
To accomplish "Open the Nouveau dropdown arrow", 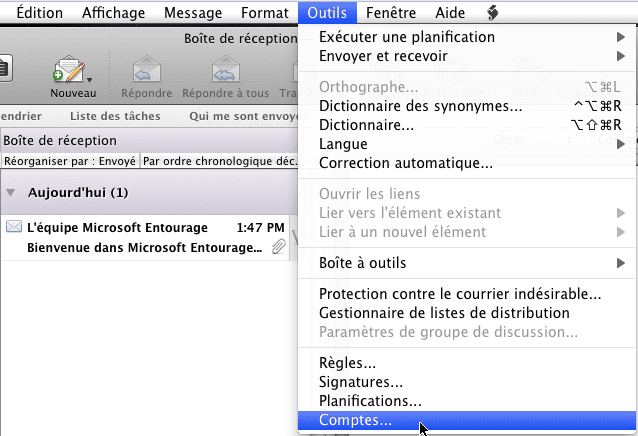I will pyautogui.click(x=90, y=79).
